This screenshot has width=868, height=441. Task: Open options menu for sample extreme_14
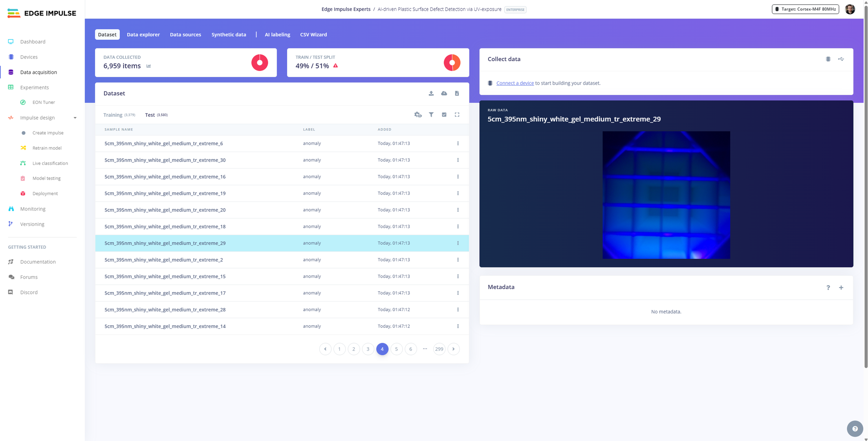point(458,326)
